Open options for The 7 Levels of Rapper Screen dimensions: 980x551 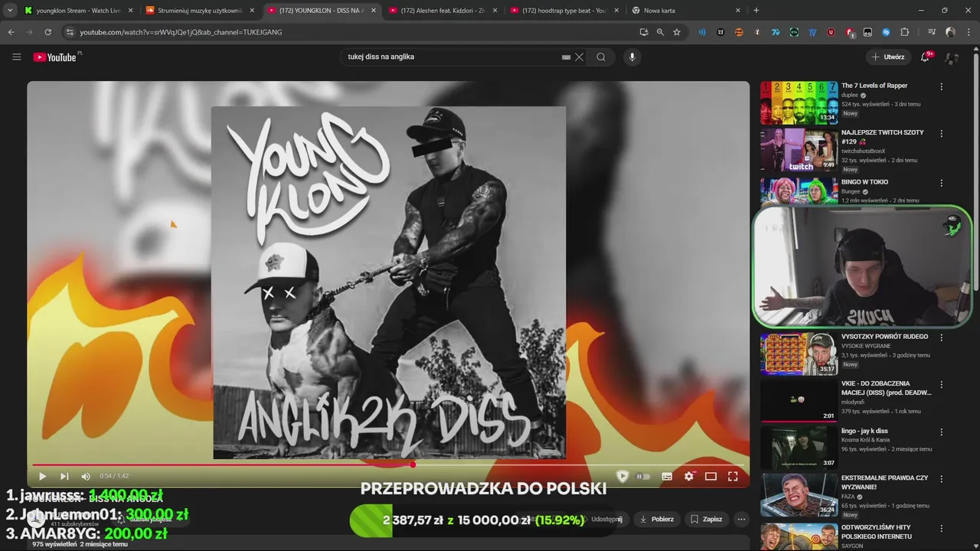click(x=942, y=86)
